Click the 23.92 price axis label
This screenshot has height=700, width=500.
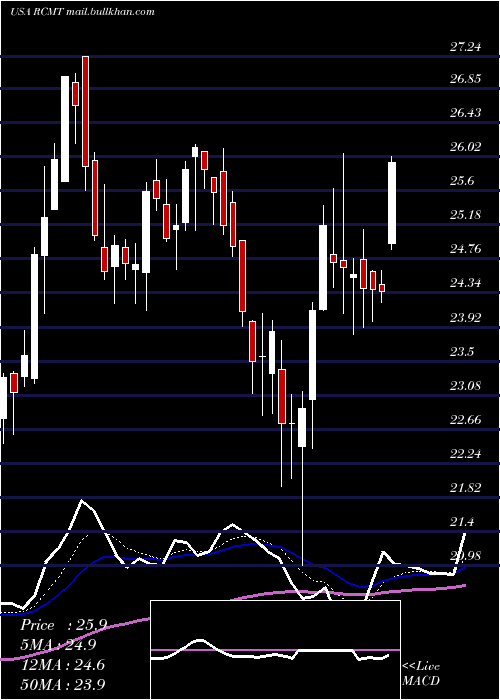click(x=465, y=317)
